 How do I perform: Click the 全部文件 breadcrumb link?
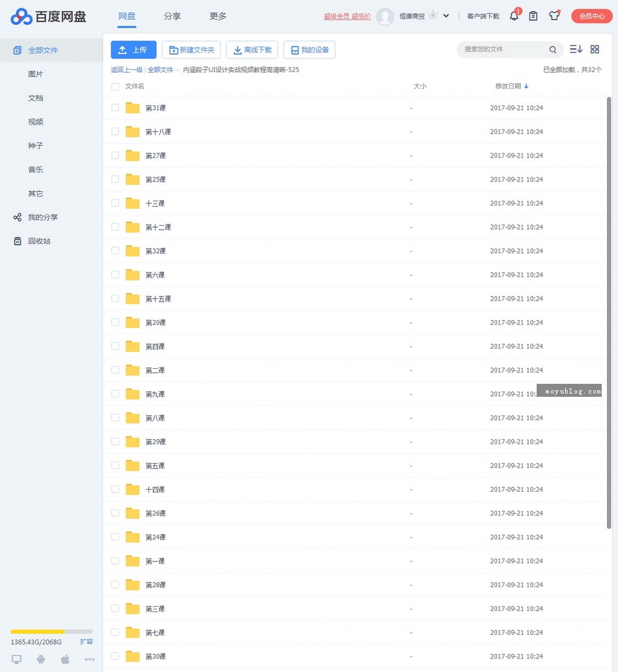point(160,70)
